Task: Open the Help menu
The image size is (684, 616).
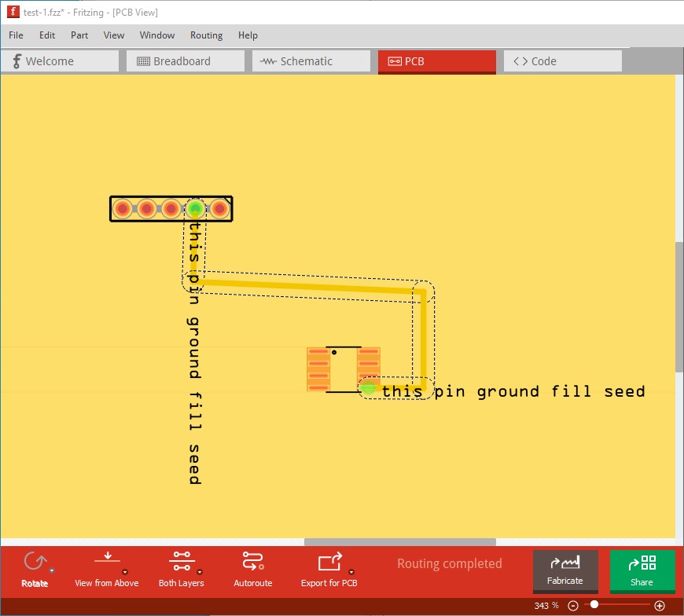Action: point(248,35)
